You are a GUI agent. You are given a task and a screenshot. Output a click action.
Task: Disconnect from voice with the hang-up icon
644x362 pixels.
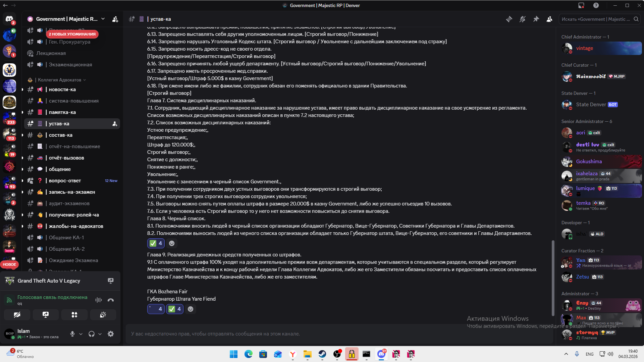[111, 300]
